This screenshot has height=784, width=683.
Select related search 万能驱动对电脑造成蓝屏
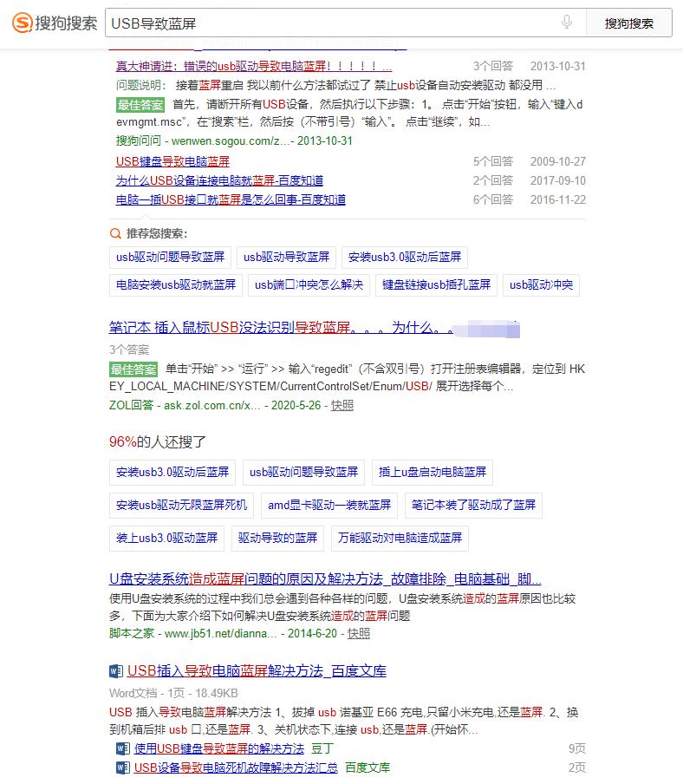[400, 538]
